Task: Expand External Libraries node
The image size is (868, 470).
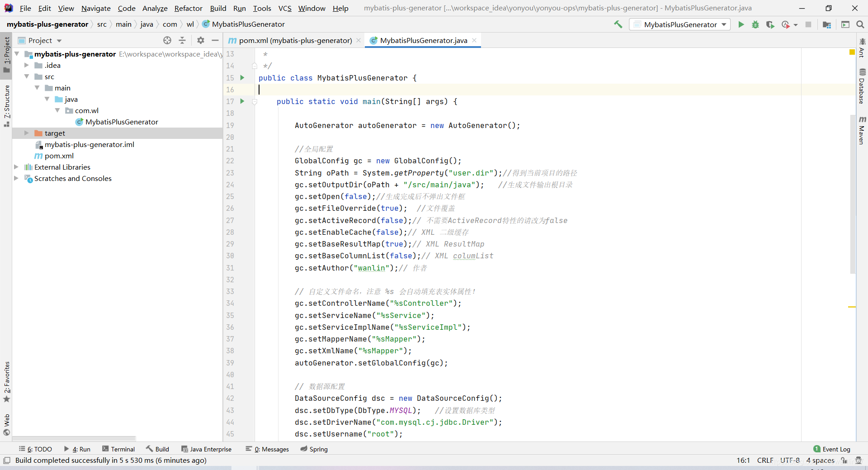Action: pyautogui.click(x=17, y=167)
